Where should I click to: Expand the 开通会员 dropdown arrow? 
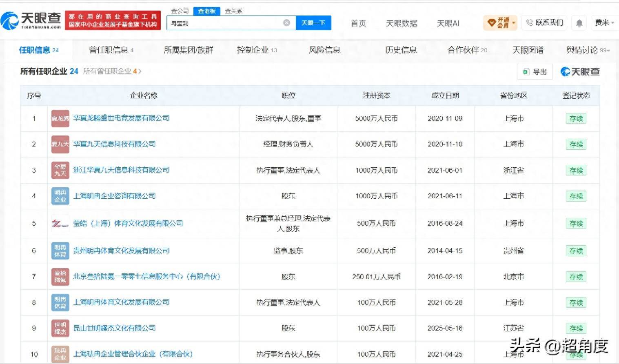click(513, 23)
